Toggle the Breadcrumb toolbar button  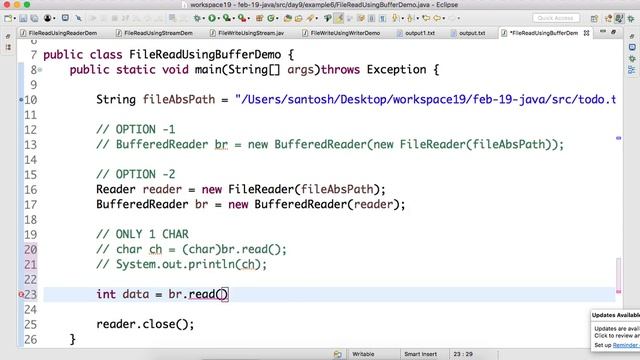click(x=327, y=18)
